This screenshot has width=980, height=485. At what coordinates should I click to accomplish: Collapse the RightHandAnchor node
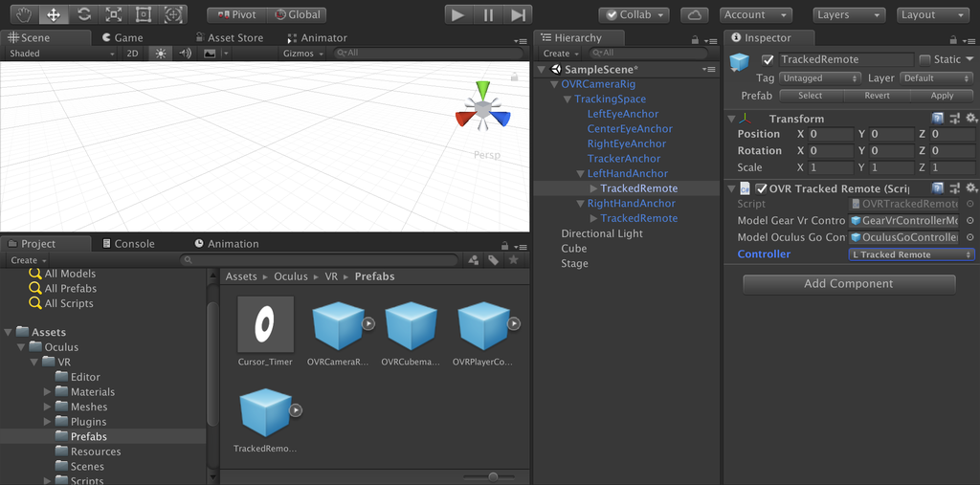click(x=581, y=204)
